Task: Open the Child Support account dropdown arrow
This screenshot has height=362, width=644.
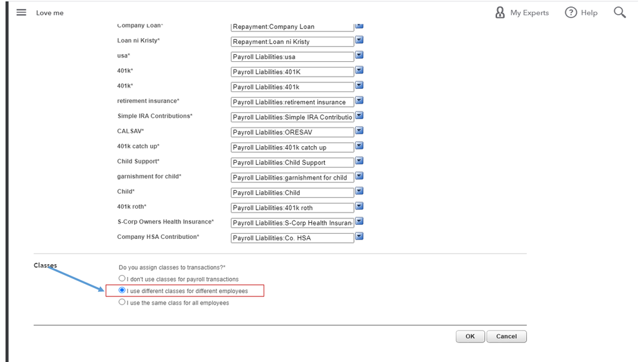Action: point(360,161)
